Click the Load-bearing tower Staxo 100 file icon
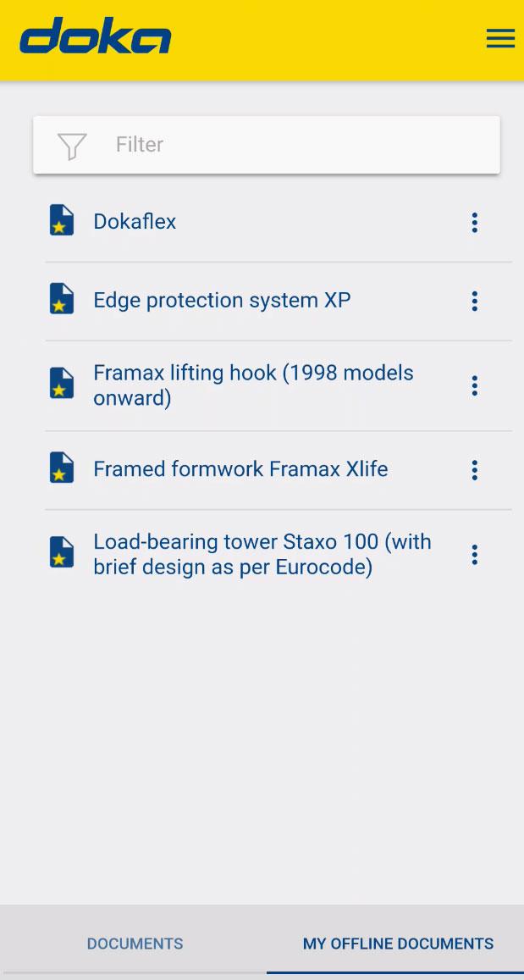Image resolution: width=524 pixels, height=980 pixels. [x=62, y=553]
